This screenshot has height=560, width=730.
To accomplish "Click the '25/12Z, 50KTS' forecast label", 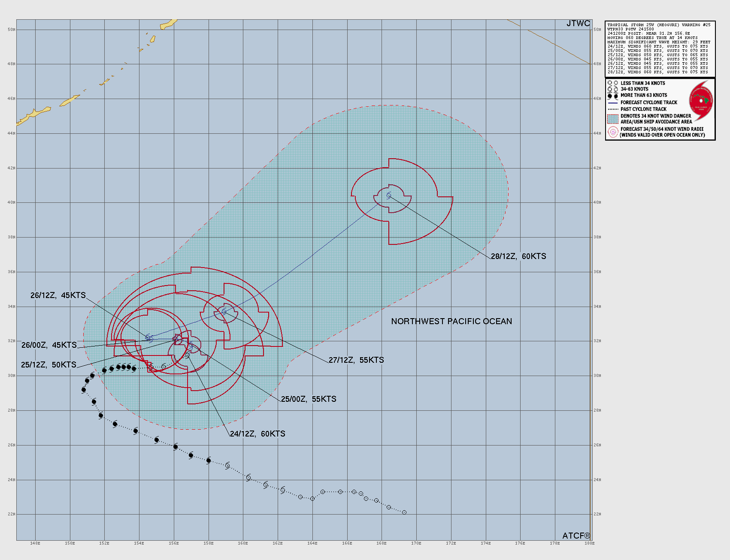I will [48, 365].
